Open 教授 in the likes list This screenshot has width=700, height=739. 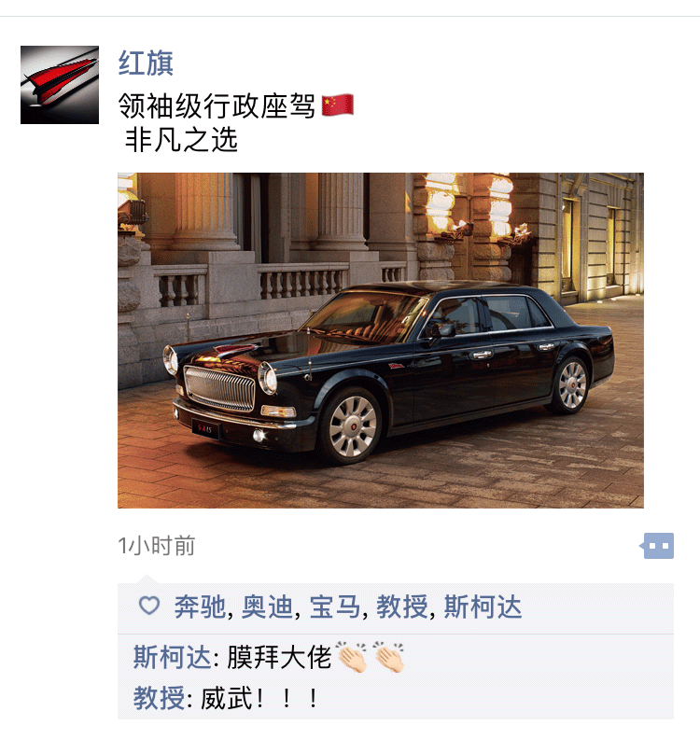point(402,607)
